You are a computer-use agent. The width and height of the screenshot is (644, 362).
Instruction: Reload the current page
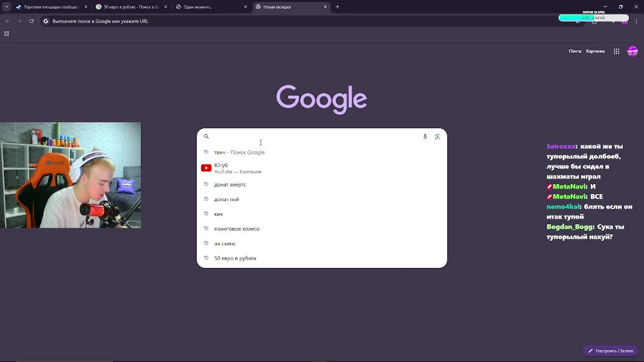point(31,21)
